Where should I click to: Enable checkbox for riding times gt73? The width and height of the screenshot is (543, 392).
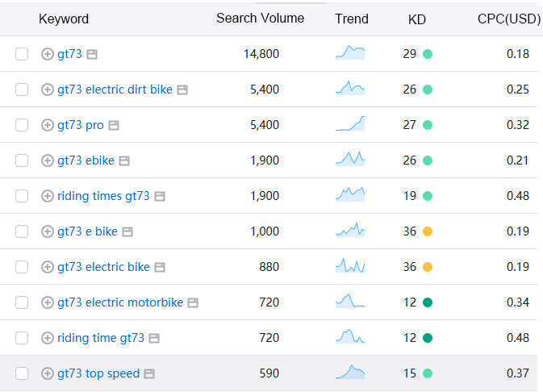tap(22, 196)
